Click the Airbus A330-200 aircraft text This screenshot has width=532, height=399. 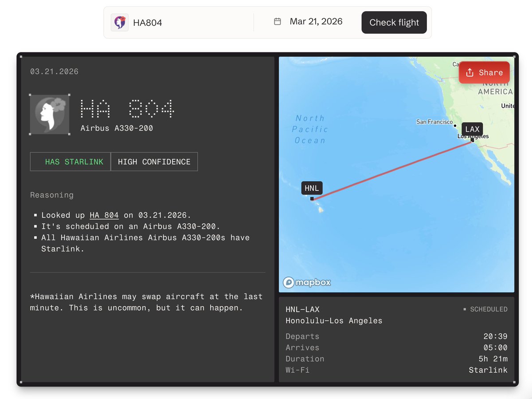pyautogui.click(x=117, y=128)
